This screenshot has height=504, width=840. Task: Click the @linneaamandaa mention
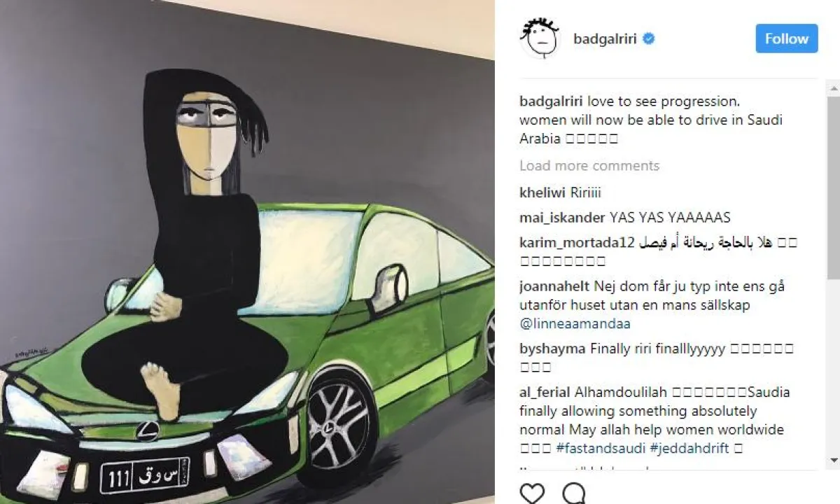click(575, 323)
